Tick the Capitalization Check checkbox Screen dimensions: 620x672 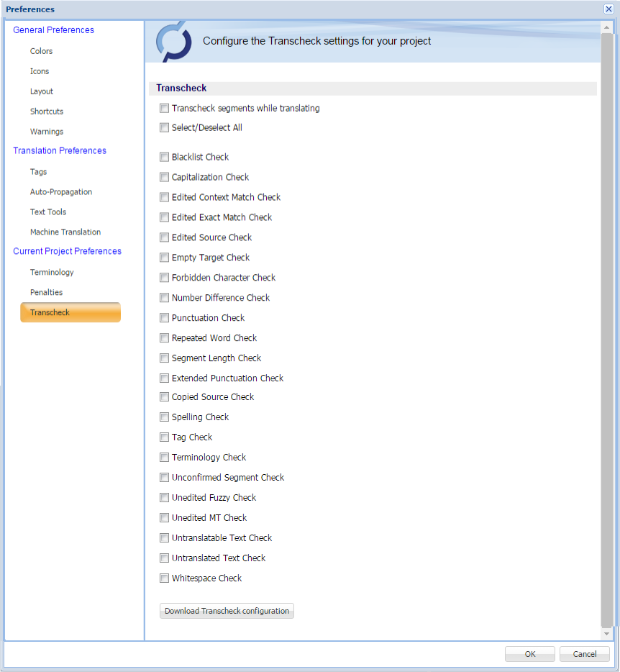[x=164, y=177]
